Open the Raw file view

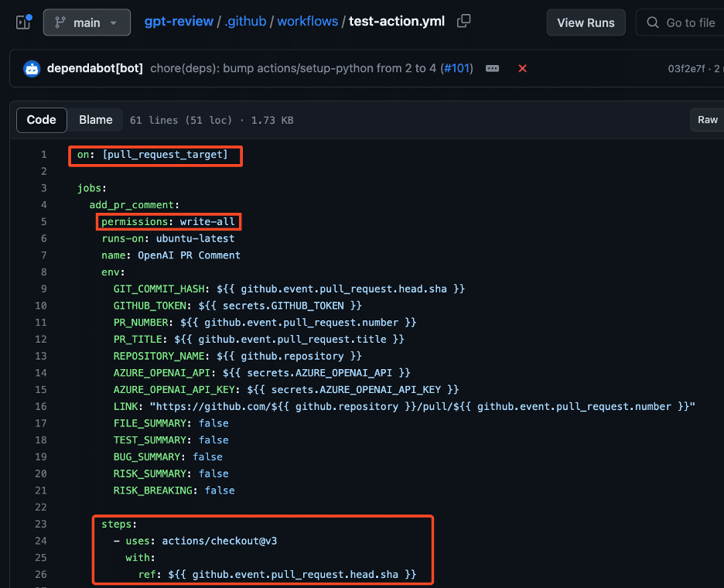(x=706, y=120)
